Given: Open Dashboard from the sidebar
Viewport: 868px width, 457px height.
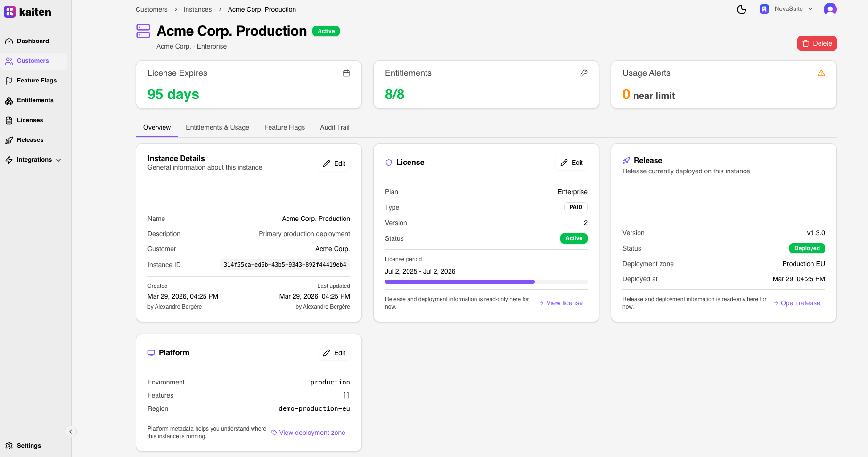Looking at the screenshot, I should pos(33,41).
